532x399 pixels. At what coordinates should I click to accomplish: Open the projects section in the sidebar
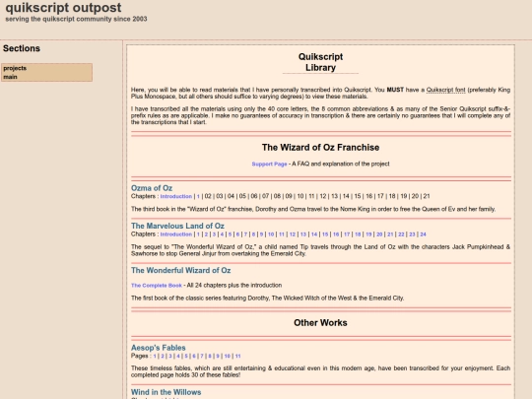pos(15,68)
